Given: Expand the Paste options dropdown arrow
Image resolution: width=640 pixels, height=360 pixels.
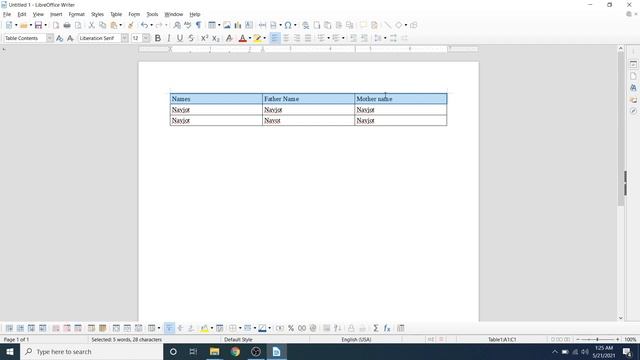Looking at the screenshot, I should tap(120, 25).
